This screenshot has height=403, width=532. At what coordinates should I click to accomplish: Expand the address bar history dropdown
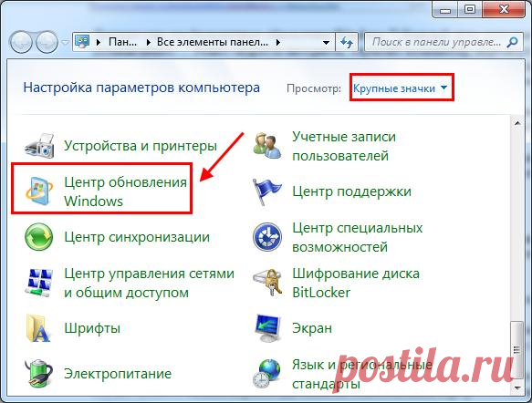coord(326,43)
